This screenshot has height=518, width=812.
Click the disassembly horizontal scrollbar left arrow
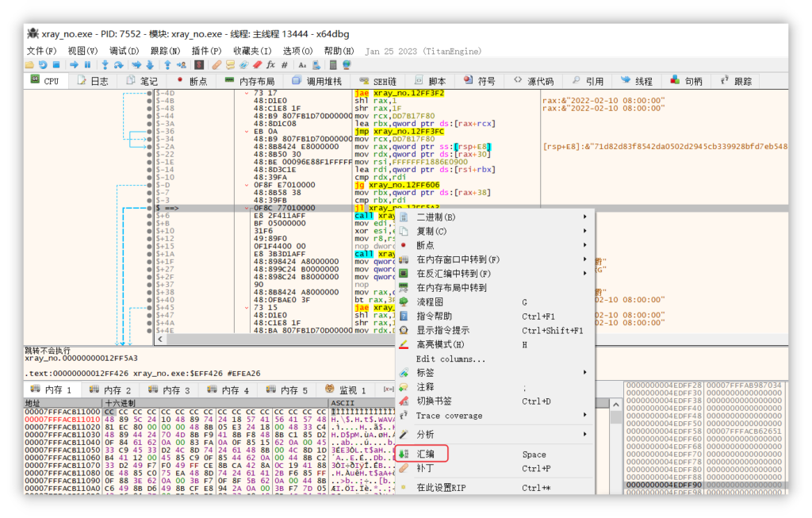point(160,340)
